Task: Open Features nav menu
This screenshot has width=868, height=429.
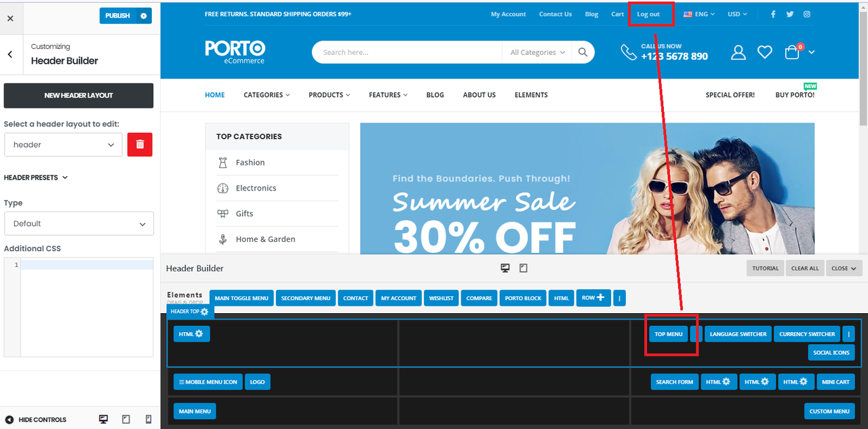Action: coord(388,95)
